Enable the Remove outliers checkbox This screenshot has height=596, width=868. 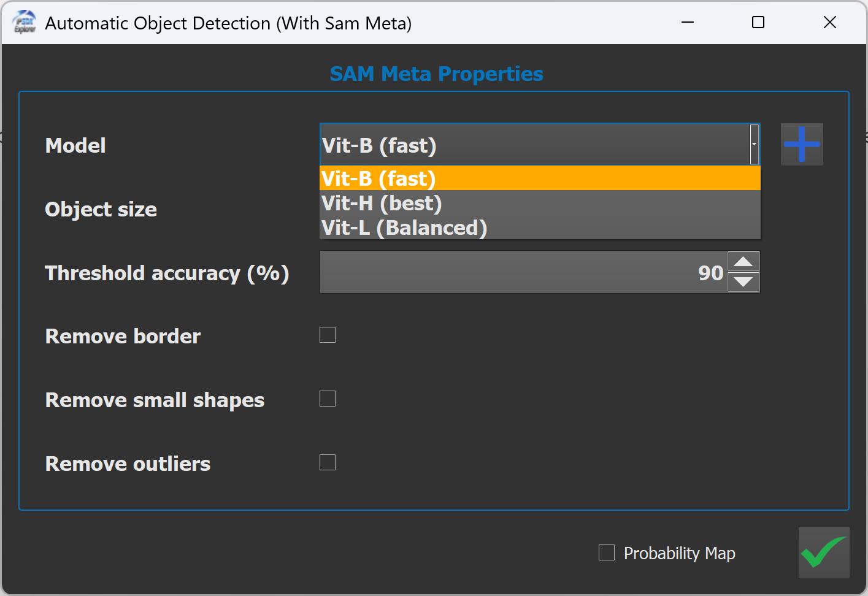328,462
